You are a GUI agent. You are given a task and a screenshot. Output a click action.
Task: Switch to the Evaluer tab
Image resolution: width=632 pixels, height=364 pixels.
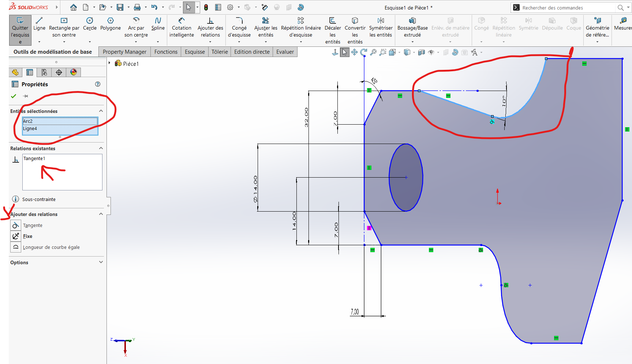[x=285, y=52]
